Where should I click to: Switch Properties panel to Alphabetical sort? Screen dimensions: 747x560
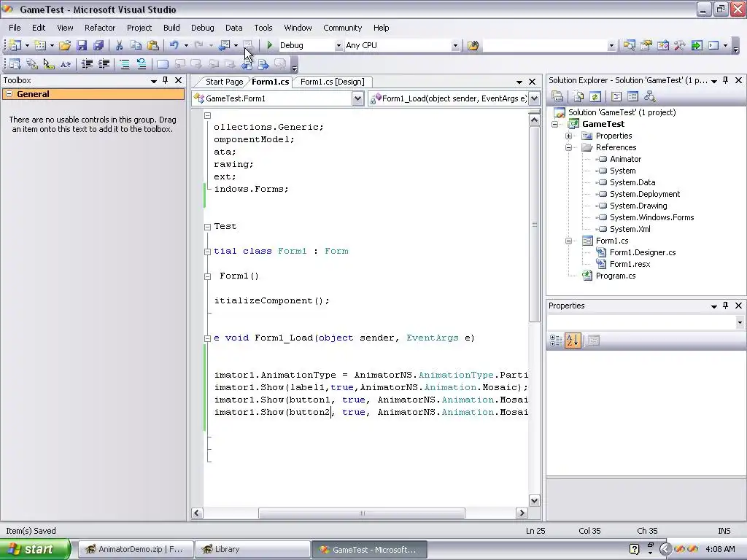(x=572, y=341)
